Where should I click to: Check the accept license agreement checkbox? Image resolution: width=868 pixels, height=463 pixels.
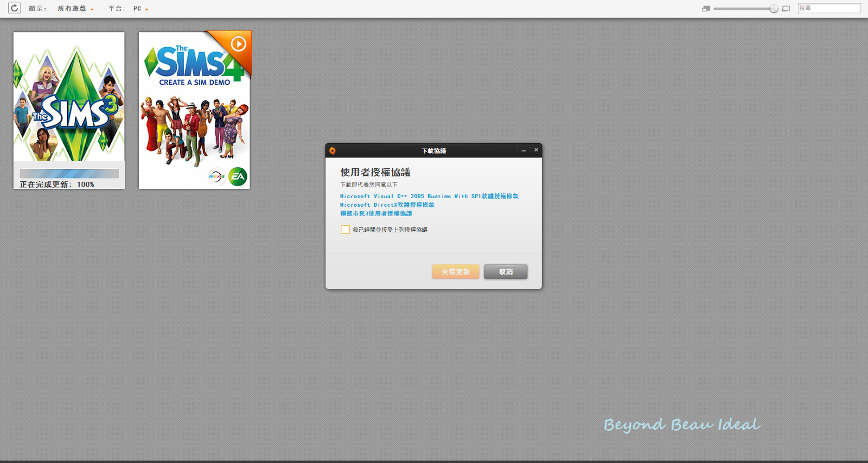click(x=345, y=230)
